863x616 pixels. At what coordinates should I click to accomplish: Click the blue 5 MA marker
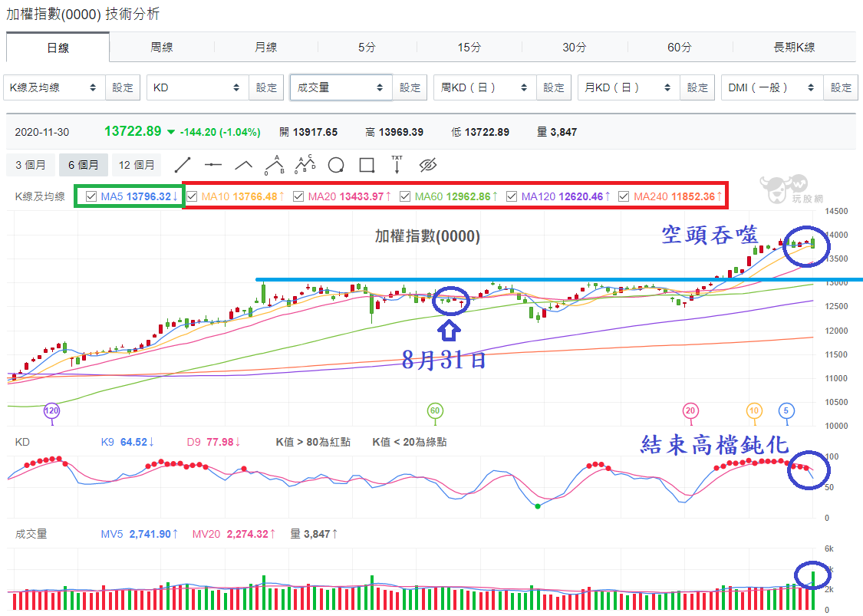point(786,410)
